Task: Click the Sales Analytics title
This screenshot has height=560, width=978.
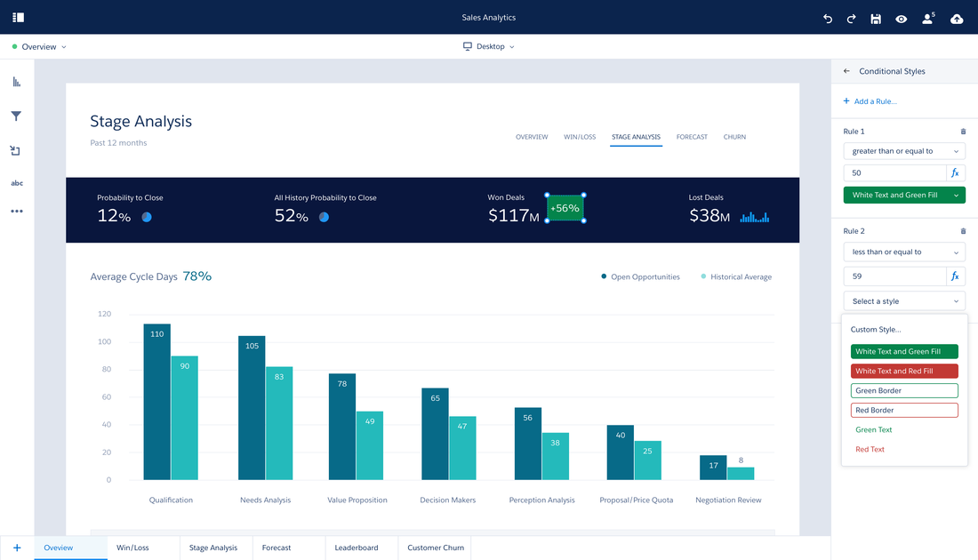Action: (489, 18)
